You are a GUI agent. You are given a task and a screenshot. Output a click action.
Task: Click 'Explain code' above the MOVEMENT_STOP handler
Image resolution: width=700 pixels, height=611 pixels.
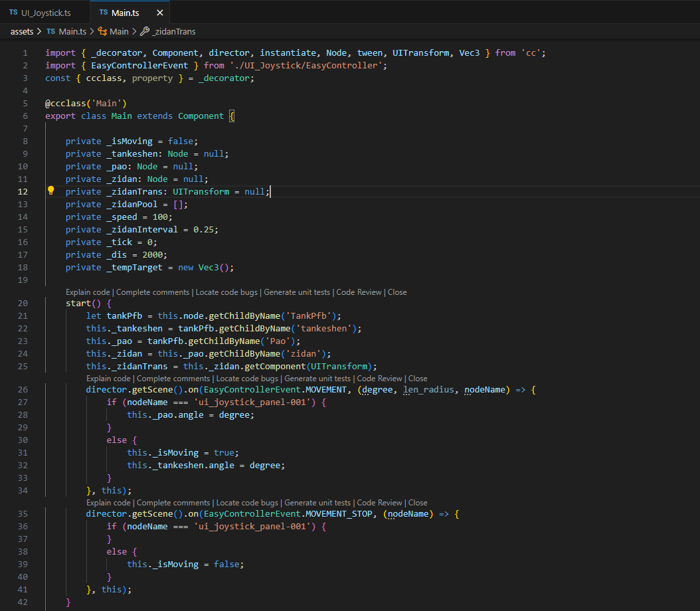(x=108, y=503)
